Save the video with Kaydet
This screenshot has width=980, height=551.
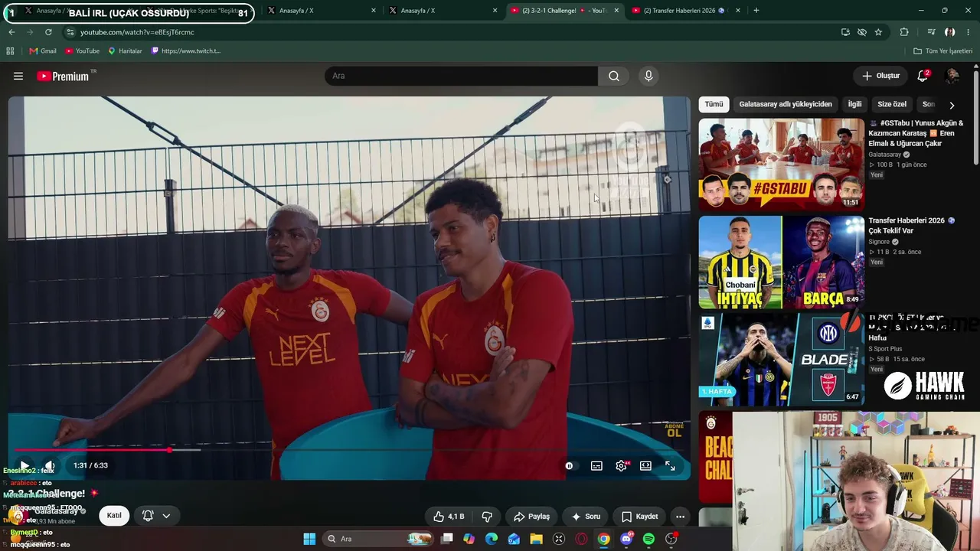pyautogui.click(x=639, y=517)
